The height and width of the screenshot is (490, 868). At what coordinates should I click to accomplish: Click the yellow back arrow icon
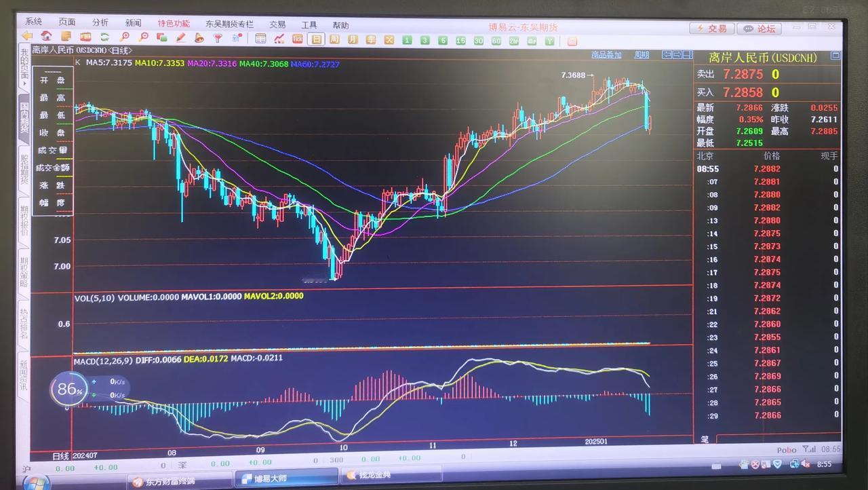(x=27, y=36)
